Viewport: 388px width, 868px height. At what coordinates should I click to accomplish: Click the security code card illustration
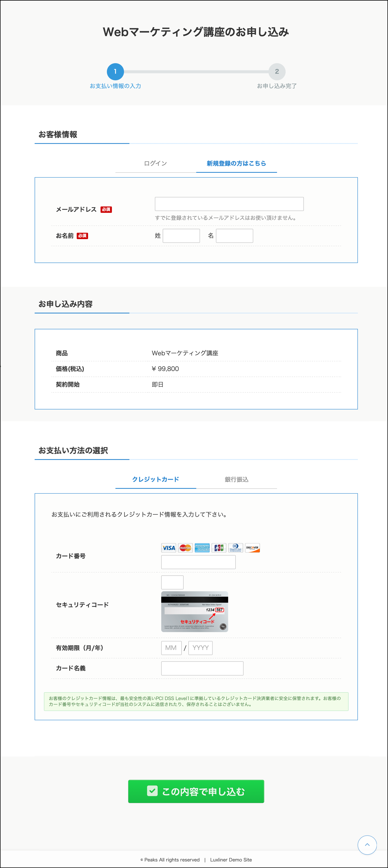coord(194,611)
